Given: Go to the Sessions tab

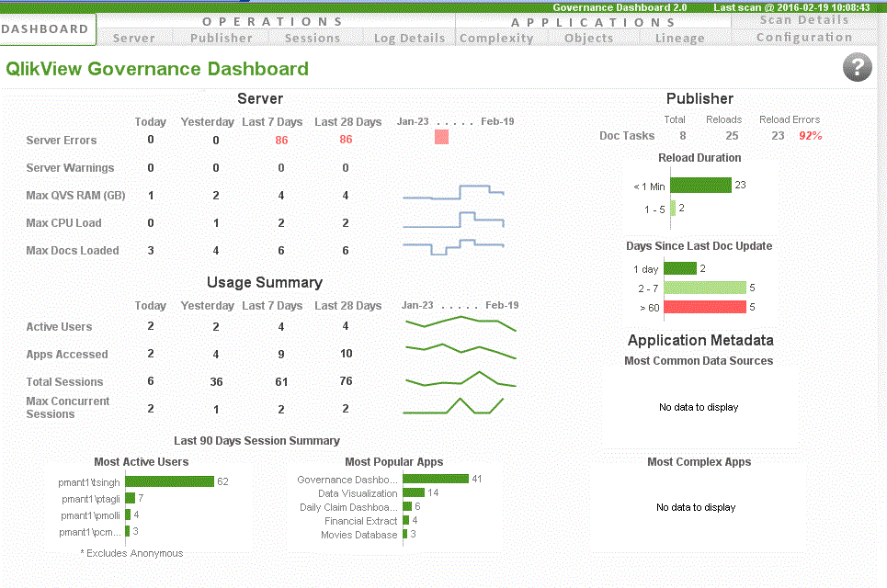Looking at the screenshot, I should tap(313, 38).
